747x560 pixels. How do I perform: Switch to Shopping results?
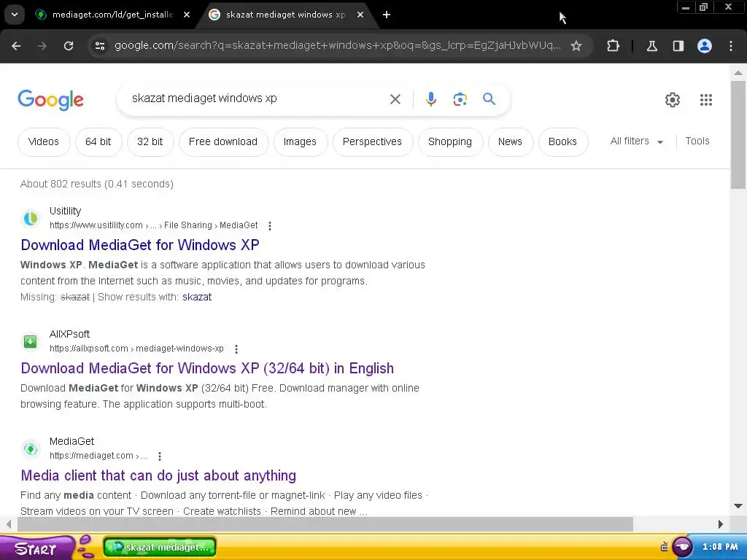point(449,142)
